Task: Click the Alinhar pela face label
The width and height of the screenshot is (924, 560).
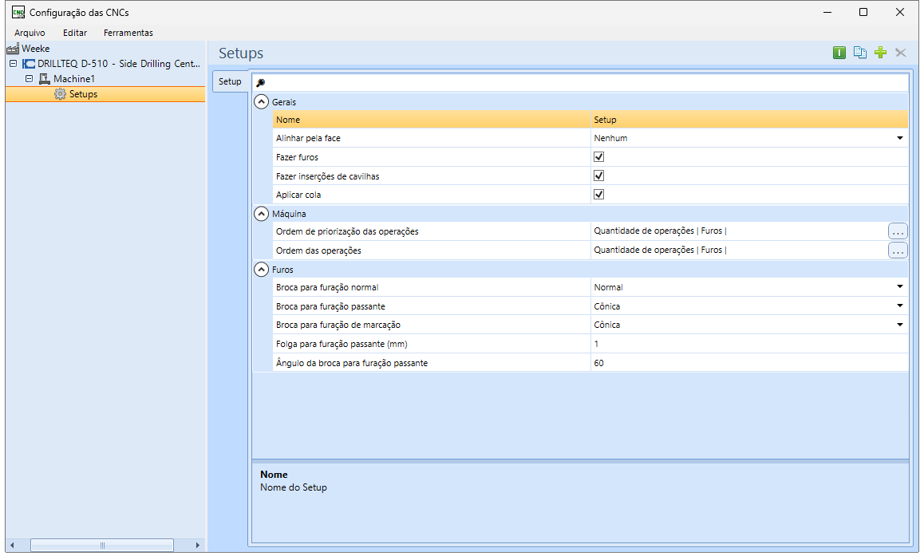Action: (x=308, y=138)
